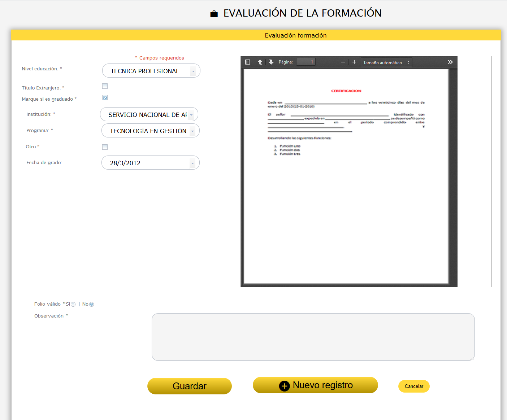Open the Nivel educación dropdown
This screenshot has height=420, width=507.
(193, 71)
